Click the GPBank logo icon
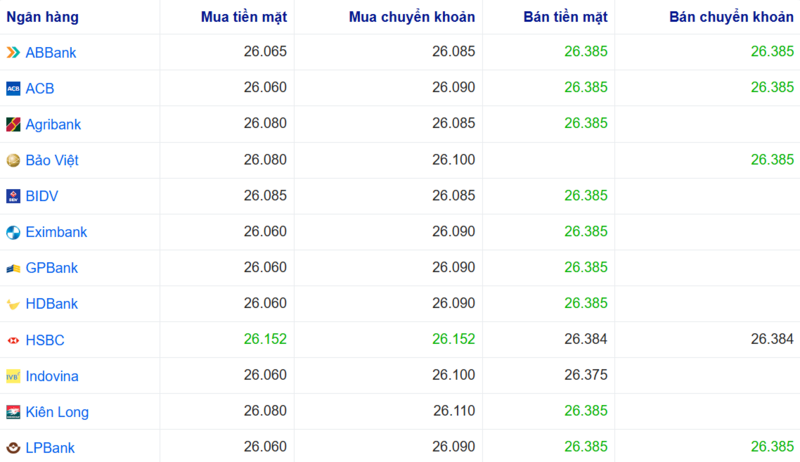Image resolution: width=800 pixels, height=462 pixels. tap(13, 268)
